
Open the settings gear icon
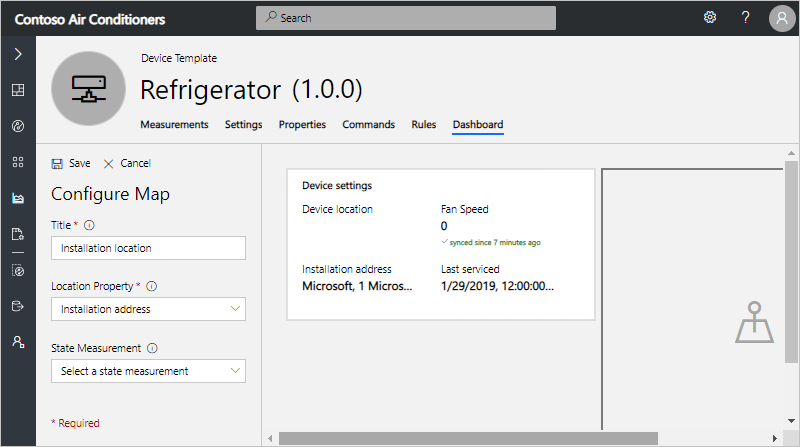710,17
